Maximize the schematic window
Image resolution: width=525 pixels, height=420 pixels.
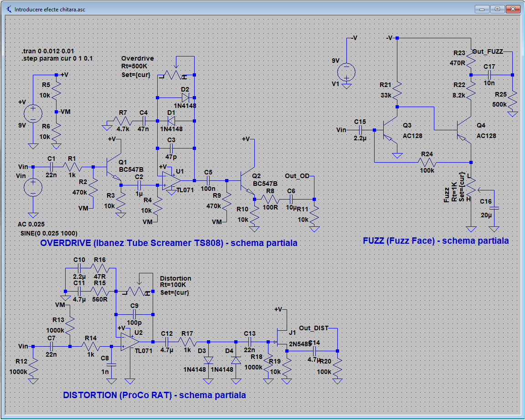[497, 9]
